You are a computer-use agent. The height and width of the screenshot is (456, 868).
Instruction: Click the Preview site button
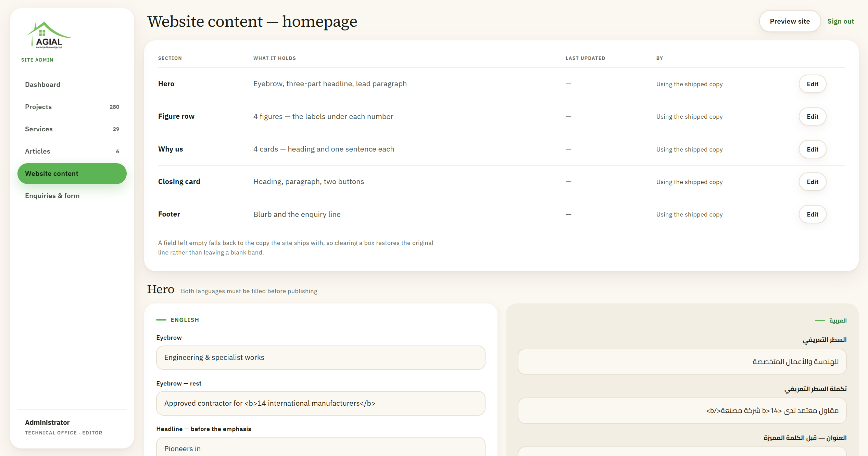790,21
